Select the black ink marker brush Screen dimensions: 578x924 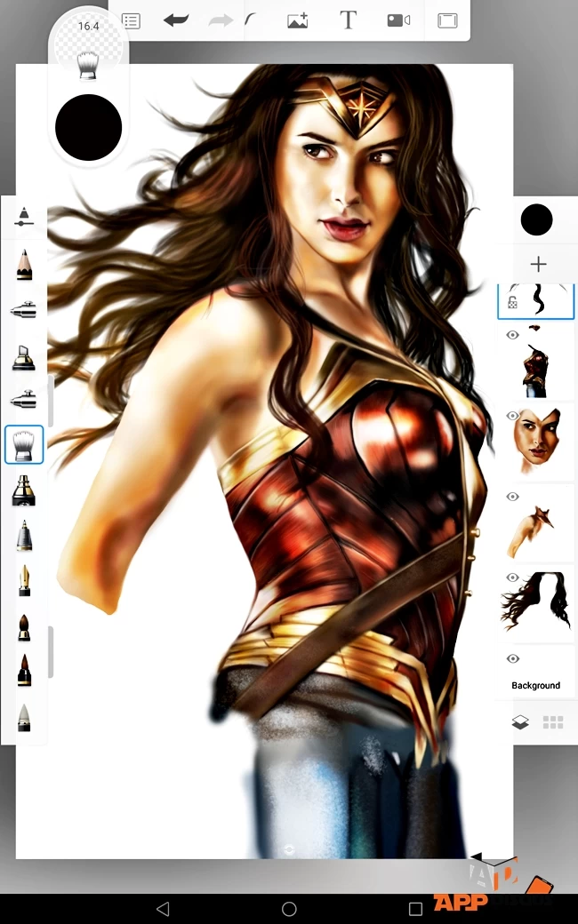pos(24,490)
